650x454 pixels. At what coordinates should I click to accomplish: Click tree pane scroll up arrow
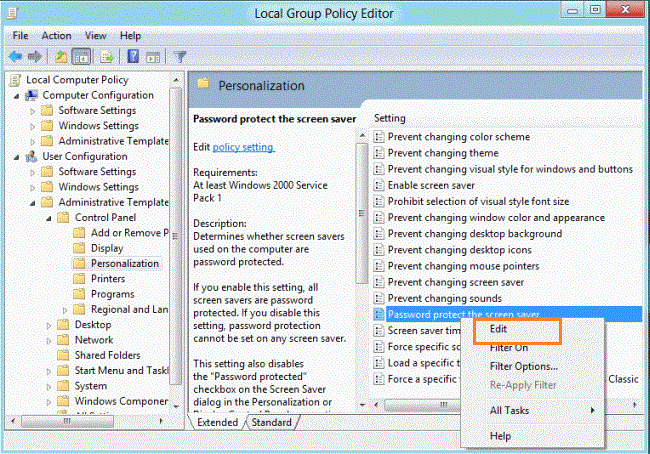176,80
